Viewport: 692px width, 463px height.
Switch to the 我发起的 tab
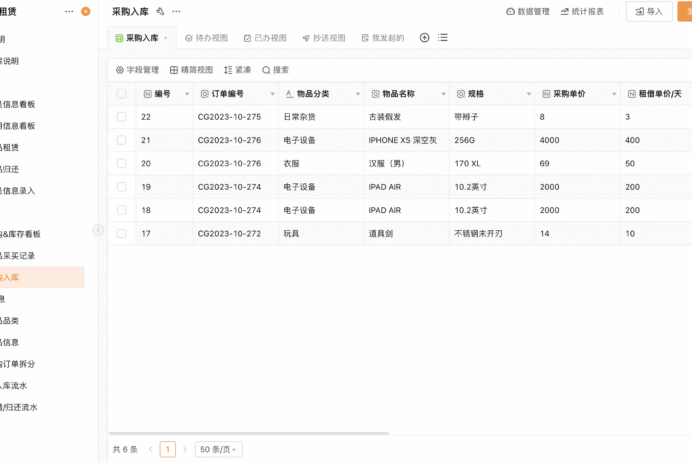(x=383, y=38)
